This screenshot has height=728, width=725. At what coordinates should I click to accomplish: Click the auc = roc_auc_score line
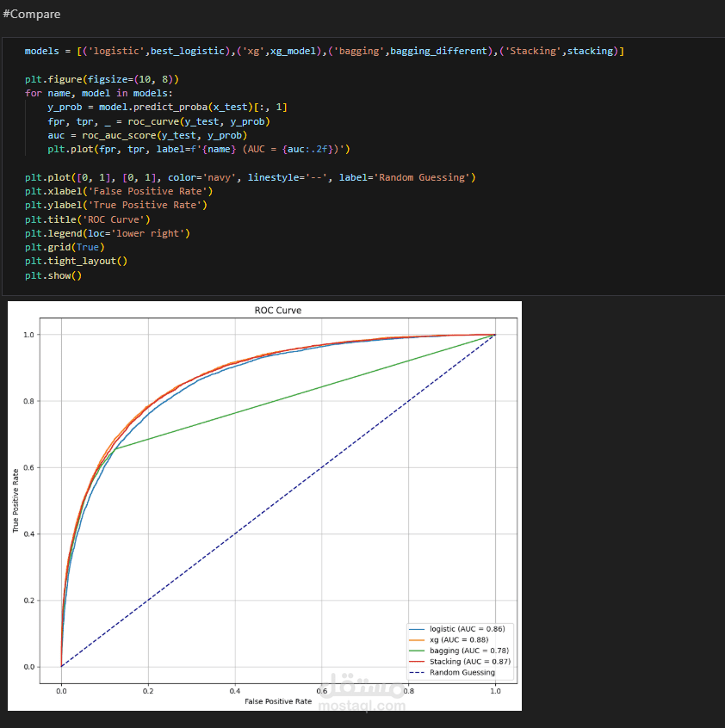tap(147, 136)
